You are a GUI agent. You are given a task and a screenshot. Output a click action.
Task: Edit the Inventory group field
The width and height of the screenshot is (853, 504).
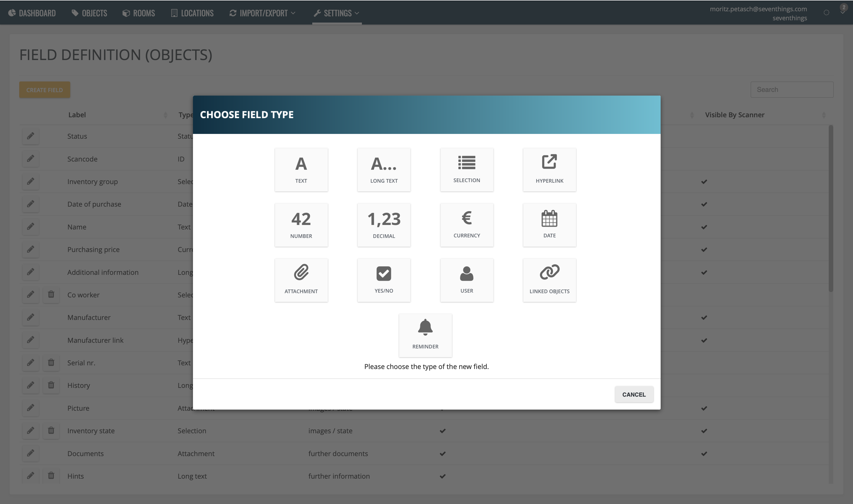[30, 181]
